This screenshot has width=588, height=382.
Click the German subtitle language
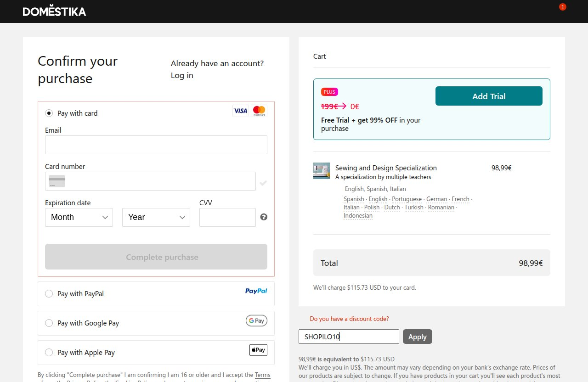pos(437,199)
